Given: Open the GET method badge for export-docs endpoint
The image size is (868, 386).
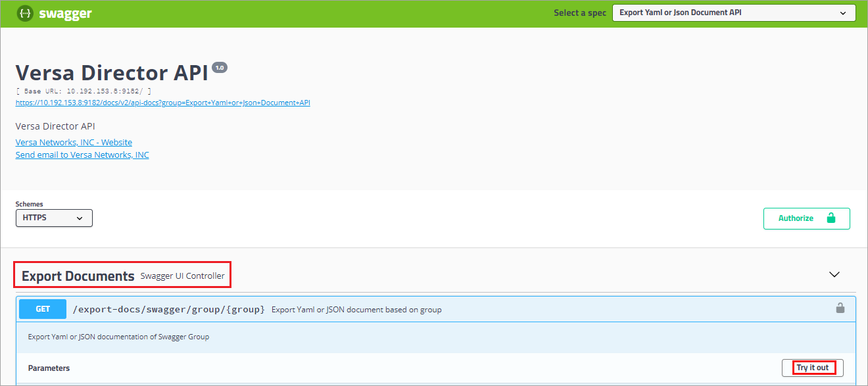Looking at the screenshot, I should coord(42,308).
